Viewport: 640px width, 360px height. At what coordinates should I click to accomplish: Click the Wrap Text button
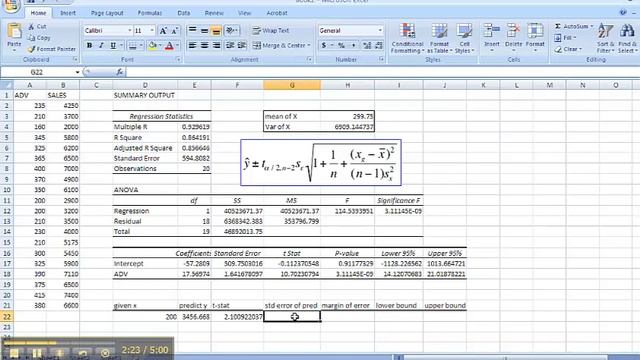[x=271, y=31]
